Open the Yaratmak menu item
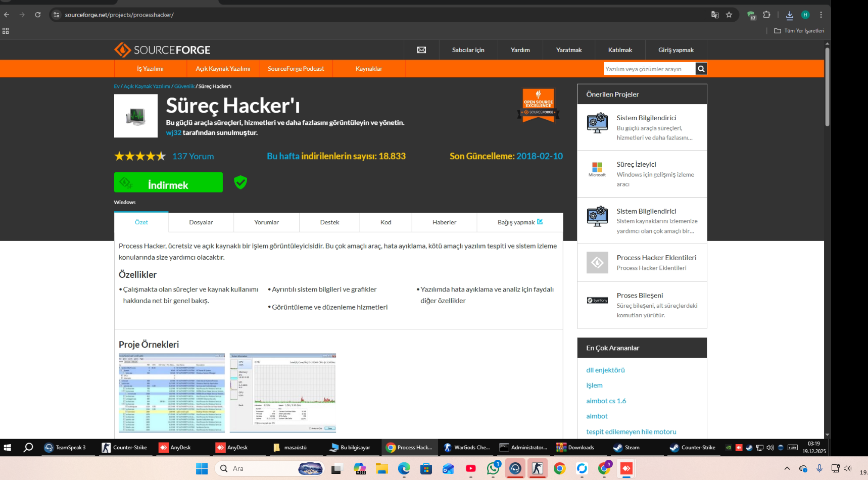This screenshot has width=868, height=480. click(x=569, y=50)
